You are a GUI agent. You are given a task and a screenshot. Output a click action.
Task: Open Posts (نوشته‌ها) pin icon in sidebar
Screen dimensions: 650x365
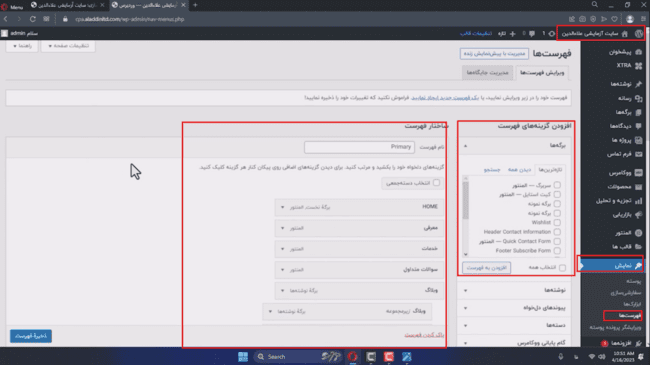click(x=638, y=84)
